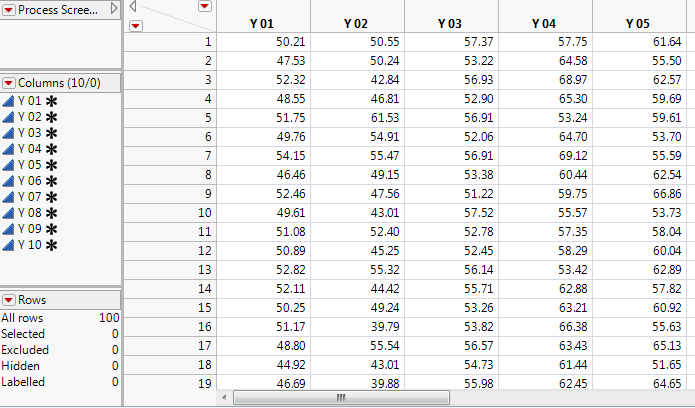Click the asterisk property icon beside Y 10
This screenshot has height=408, width=695.
click(51, 245)
